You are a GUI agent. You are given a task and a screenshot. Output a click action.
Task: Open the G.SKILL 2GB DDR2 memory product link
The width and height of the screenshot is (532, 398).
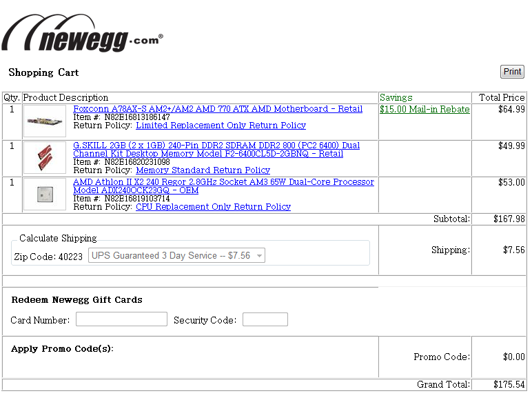click(x=216, y=150)
